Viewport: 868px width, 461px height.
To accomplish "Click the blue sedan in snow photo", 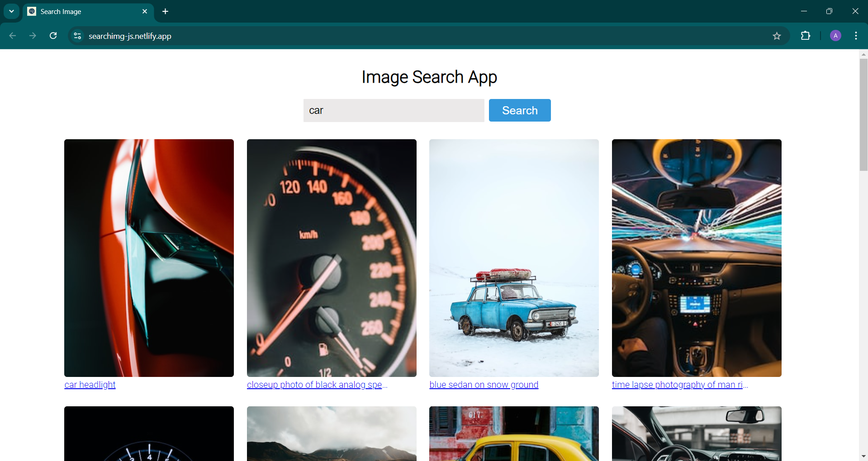I will [x=514, y=258].
